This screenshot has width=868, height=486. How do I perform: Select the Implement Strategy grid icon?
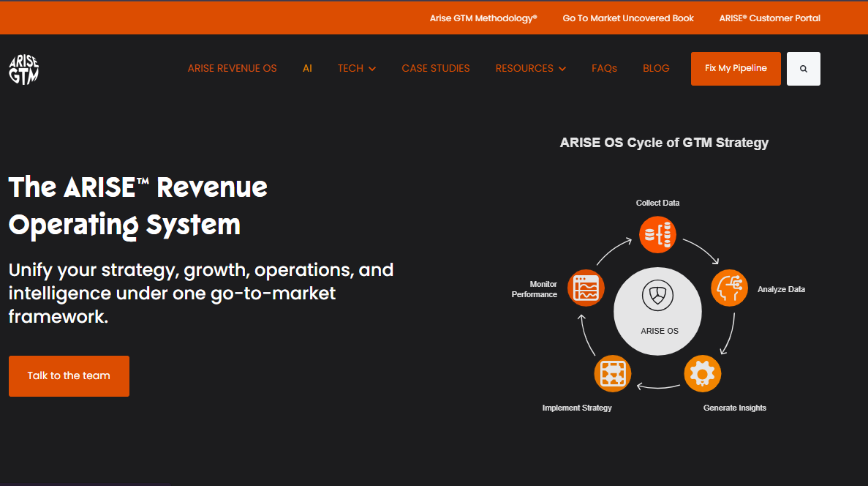pyautogui.click(x=613, y=373)
